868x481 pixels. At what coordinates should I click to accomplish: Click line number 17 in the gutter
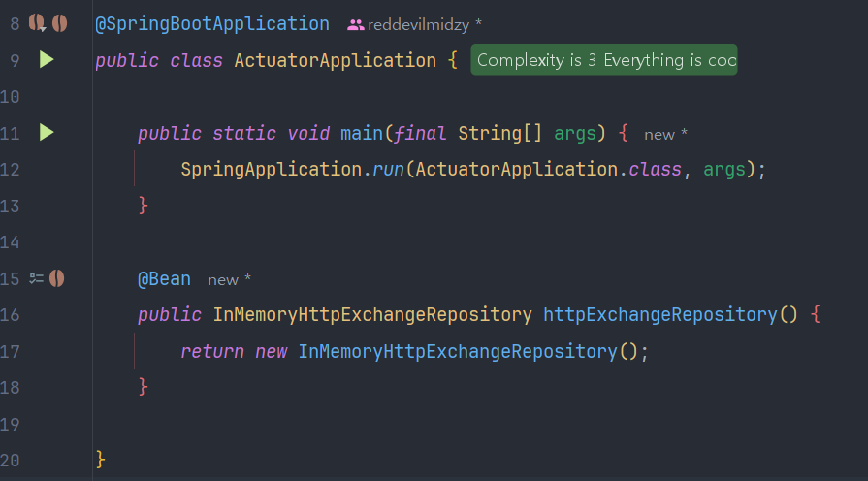(11, 351)
